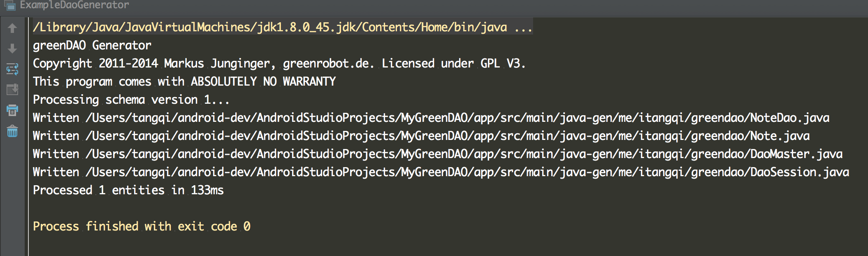The width and height of the screenshot is (868, 256).
Task: Click the Processed 1 entities line
Action: 128,190
